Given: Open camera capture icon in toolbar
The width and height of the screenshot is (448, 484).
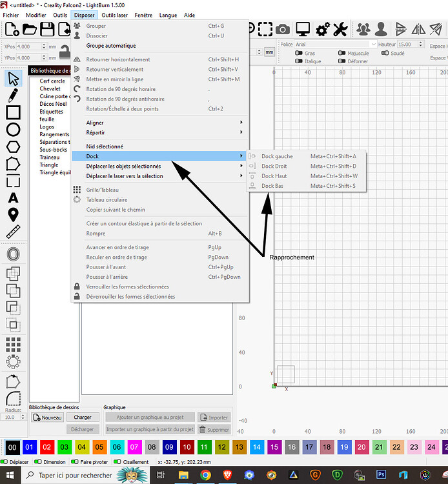Looking at the screenshot, I should tap(283, 30).
